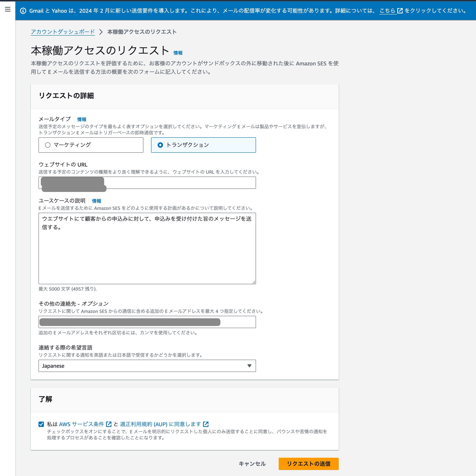Open the こちら link in the banner
Image resolution: width=476 pixels, height=476 pixels.
[391, 11]
